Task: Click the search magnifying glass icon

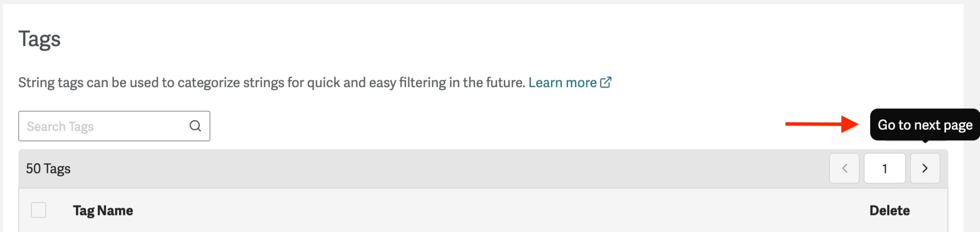Action: [195, 125]
